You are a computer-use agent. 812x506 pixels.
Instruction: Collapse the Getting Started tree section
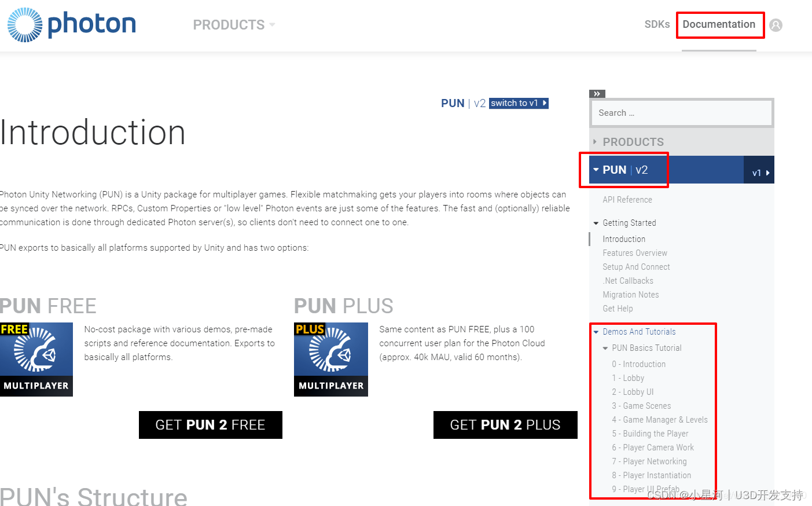point(596,223)
